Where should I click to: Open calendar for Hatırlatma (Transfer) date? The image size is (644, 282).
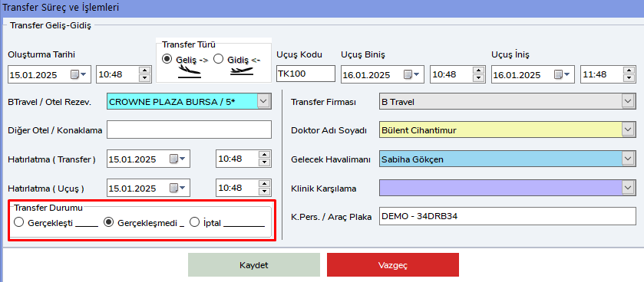178,159
